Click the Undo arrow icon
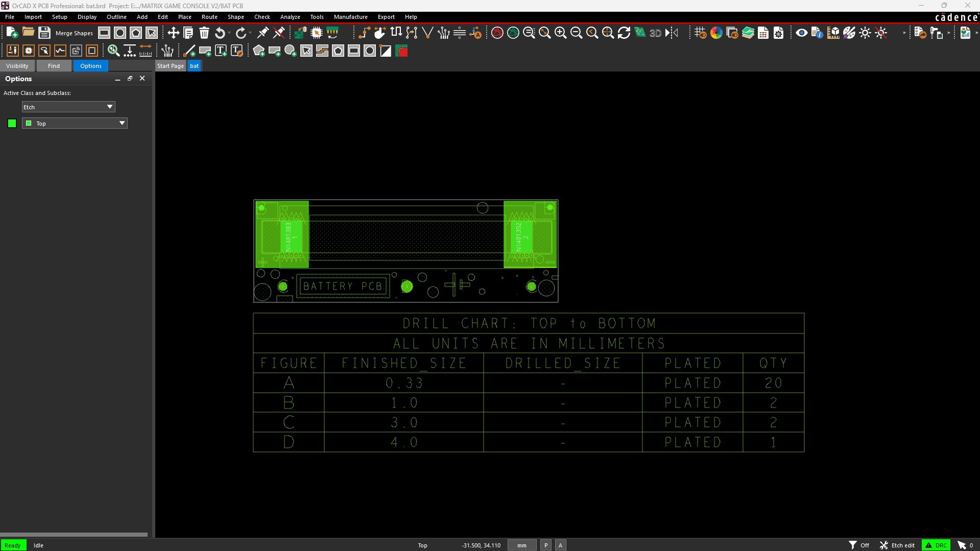This screenshot has height=551, width=980. coord(220,33)
